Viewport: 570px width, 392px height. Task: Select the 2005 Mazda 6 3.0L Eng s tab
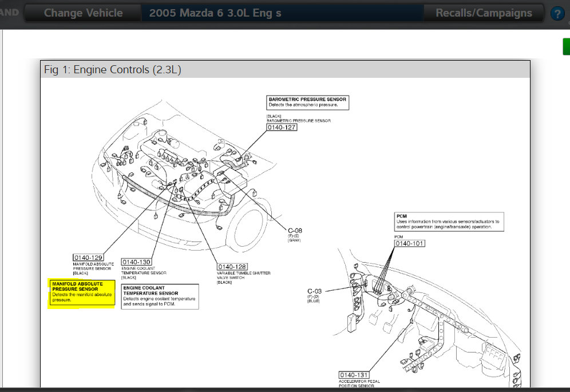click(282, 13)
